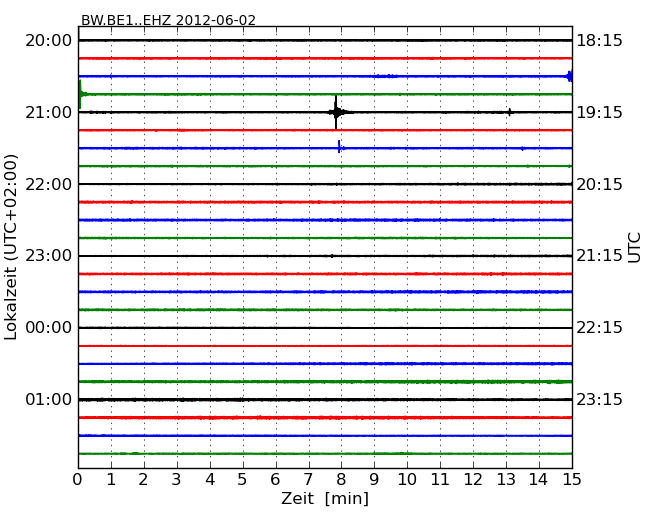Image resolution: width=650 pixels, height=520 pixels.
Task: Click the green spike at trace start
Action: (x=80, y=95)
